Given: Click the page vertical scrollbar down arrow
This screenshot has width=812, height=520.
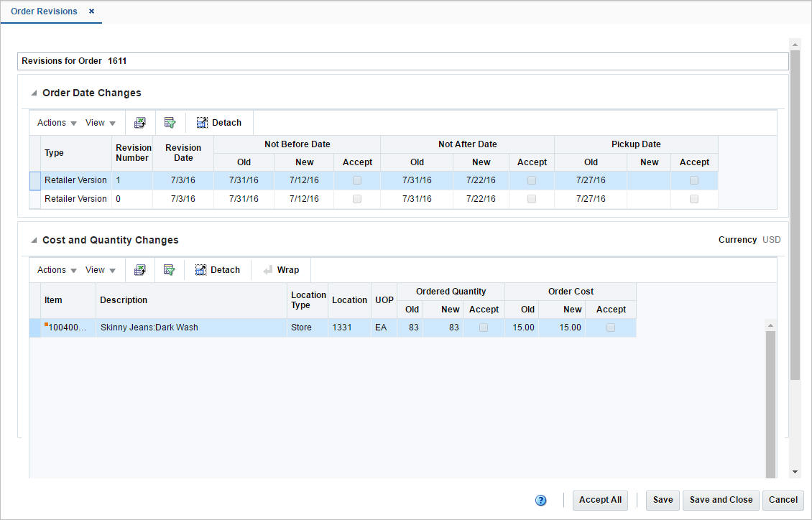Looking at the screenshot, I should click(x=795, y=472).
